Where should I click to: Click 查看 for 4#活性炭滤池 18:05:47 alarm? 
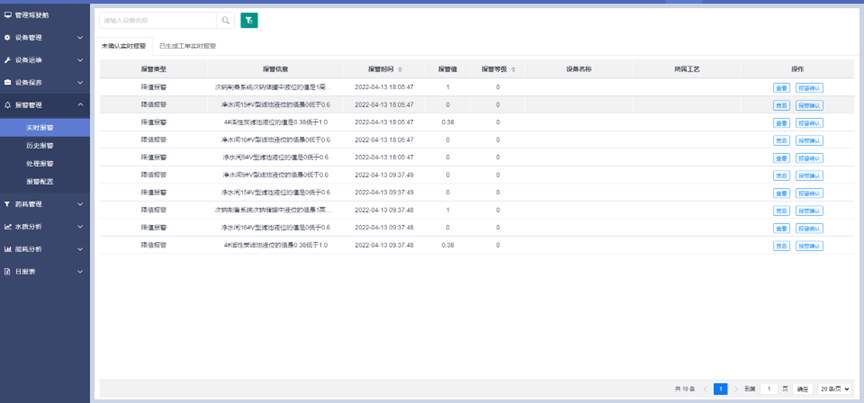coord(781,123)
